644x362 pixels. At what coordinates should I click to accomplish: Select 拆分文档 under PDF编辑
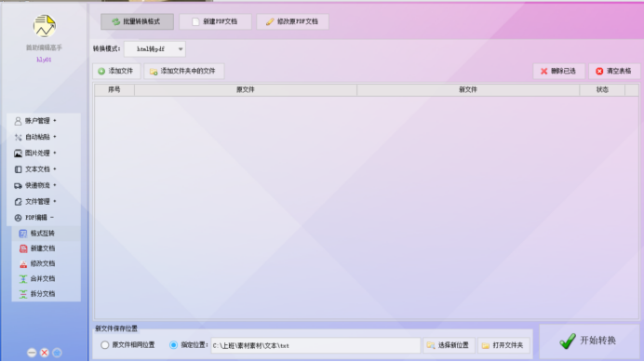46,294
